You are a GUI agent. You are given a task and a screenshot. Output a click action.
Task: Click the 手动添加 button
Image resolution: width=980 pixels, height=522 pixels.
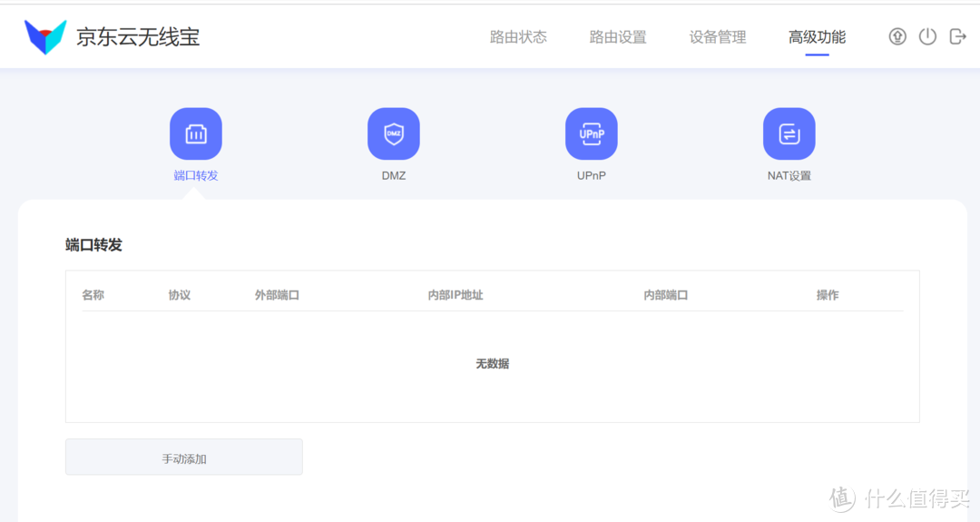[x=183, y=457]
